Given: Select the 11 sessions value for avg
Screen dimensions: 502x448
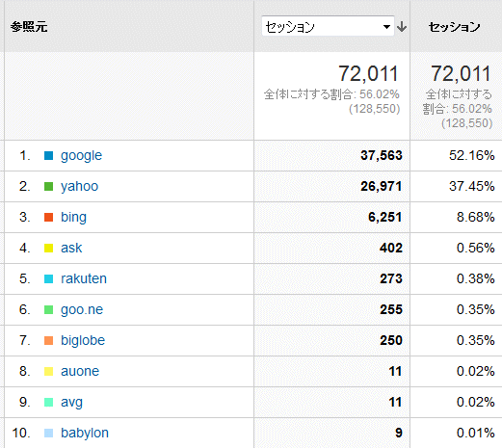Looking at the screenshot, I should [395, 403].
